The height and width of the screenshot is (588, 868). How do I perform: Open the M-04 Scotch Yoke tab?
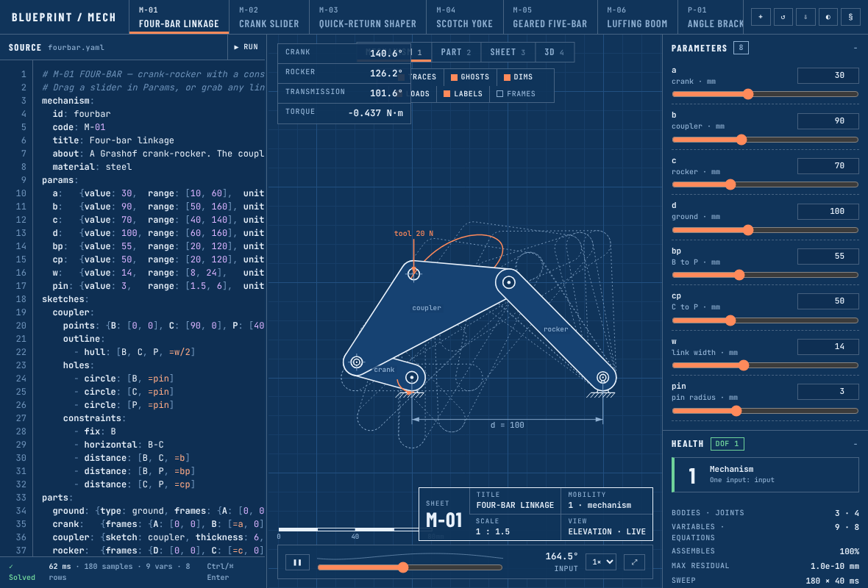pyautogui.click(x=464, y=17)
